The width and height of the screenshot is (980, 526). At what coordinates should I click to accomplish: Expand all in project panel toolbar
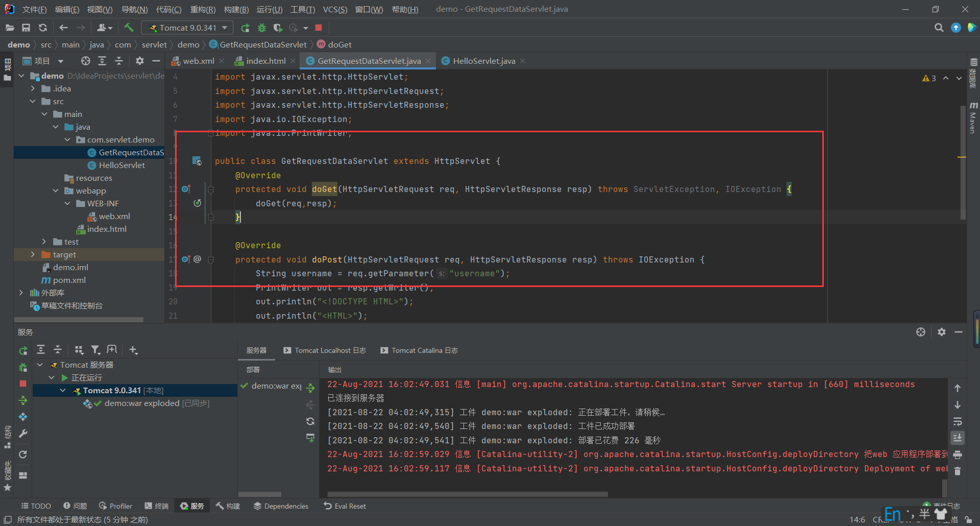pos(102,61)
